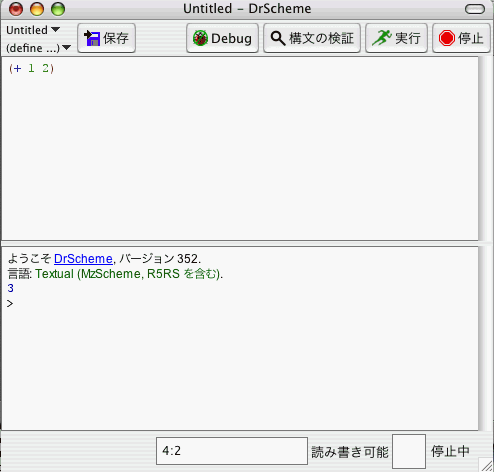494x472 pixels.
Task: Click the definitions pane vertical scrollbar
Action: click(484, 148)
